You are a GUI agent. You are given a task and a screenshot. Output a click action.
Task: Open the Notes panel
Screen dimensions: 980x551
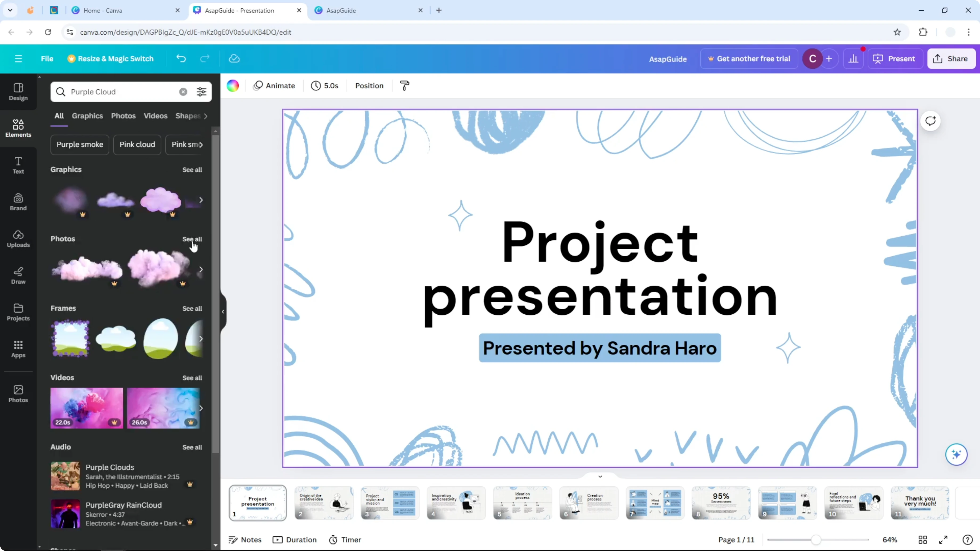pos(245,540)
